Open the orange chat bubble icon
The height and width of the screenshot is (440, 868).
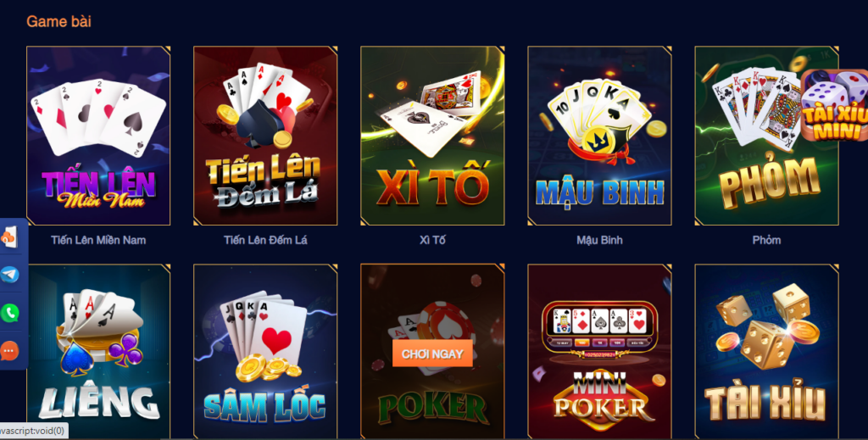point(9,351)
